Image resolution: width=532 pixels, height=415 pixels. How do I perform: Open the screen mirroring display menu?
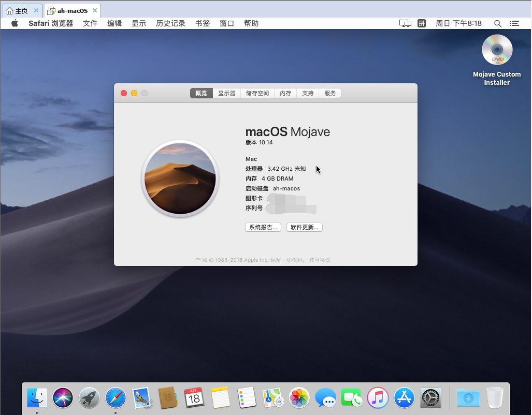[405, 23]
